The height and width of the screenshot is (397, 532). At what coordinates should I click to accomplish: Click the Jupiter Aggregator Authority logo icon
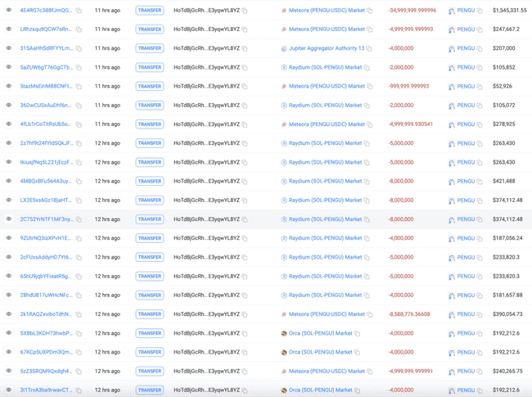click(284, 48)
